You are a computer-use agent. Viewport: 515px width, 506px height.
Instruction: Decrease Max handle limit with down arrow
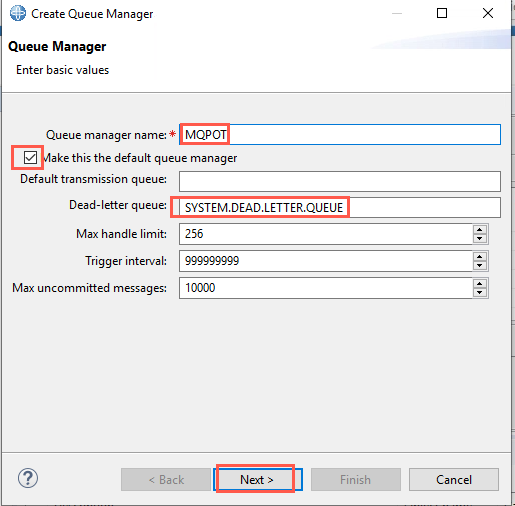pos(480,238)
